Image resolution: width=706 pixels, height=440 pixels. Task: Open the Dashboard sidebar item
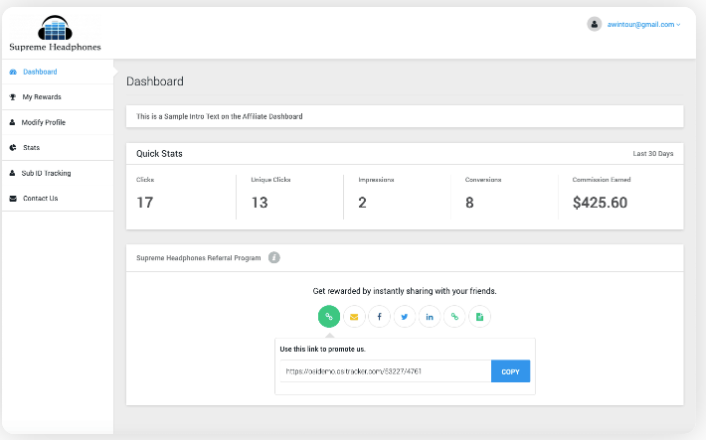tap(39, 72)
